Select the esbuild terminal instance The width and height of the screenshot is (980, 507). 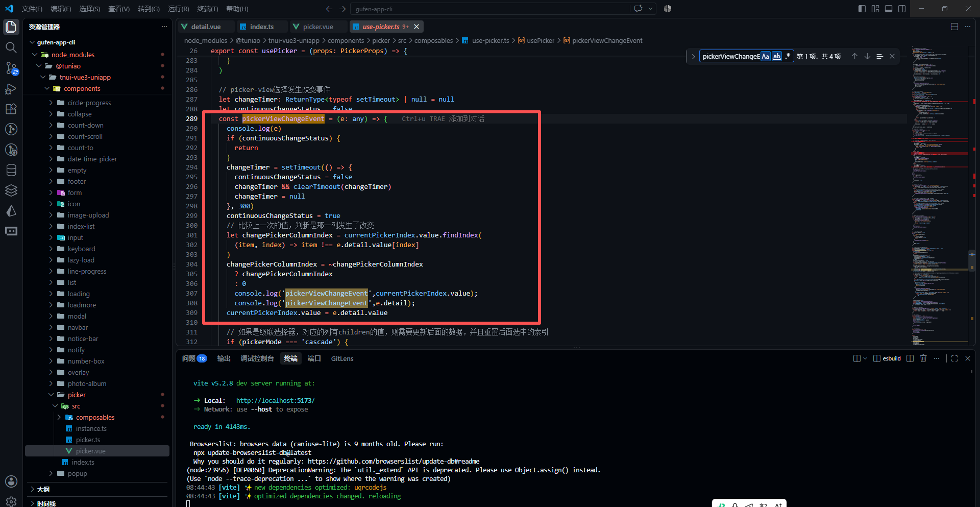click(x=887, y=358)
